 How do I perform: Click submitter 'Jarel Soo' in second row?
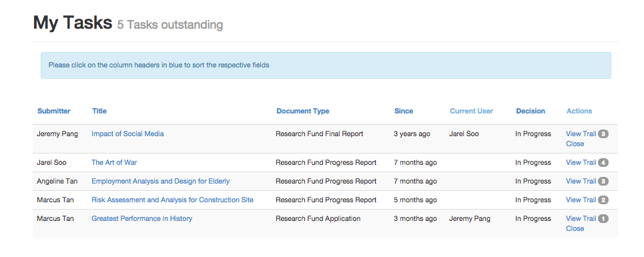tap(51, 162)
